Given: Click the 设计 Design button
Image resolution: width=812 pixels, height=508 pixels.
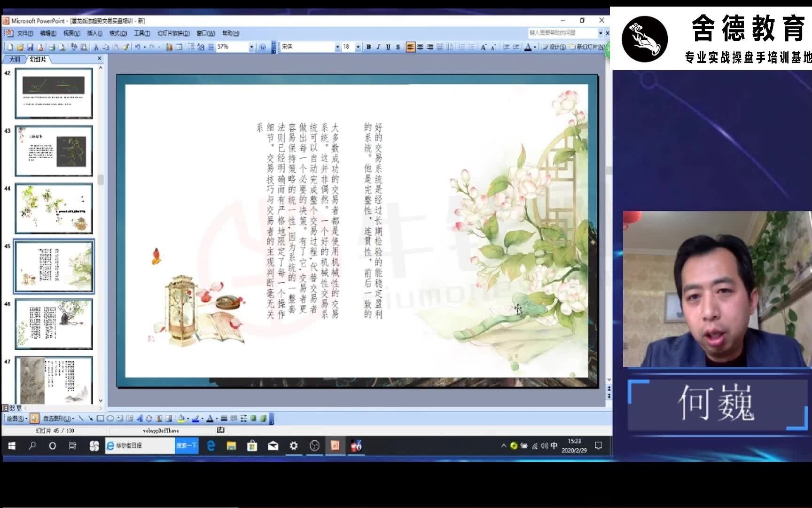Looking at the screenshot, I should pyautogui.click(x=554, y=47).
